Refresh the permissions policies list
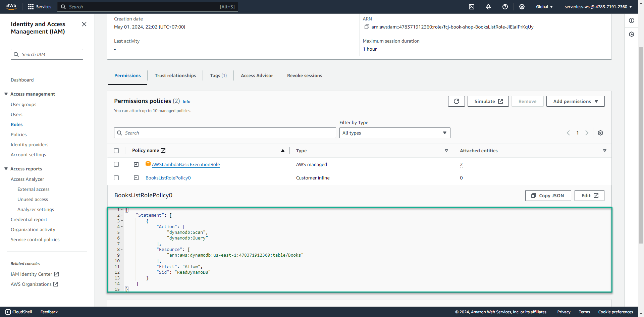 [457, 101]
